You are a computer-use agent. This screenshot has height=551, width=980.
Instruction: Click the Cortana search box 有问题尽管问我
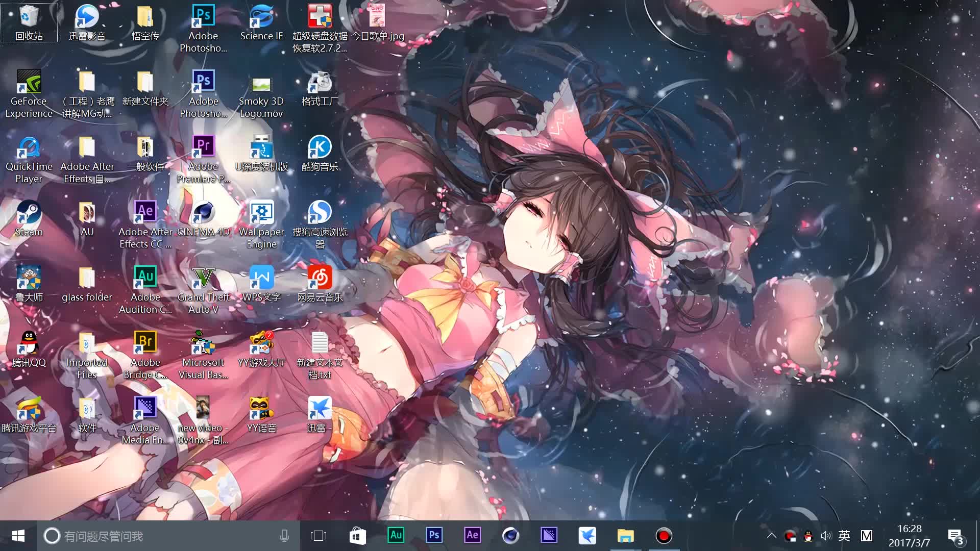point(168,536)
